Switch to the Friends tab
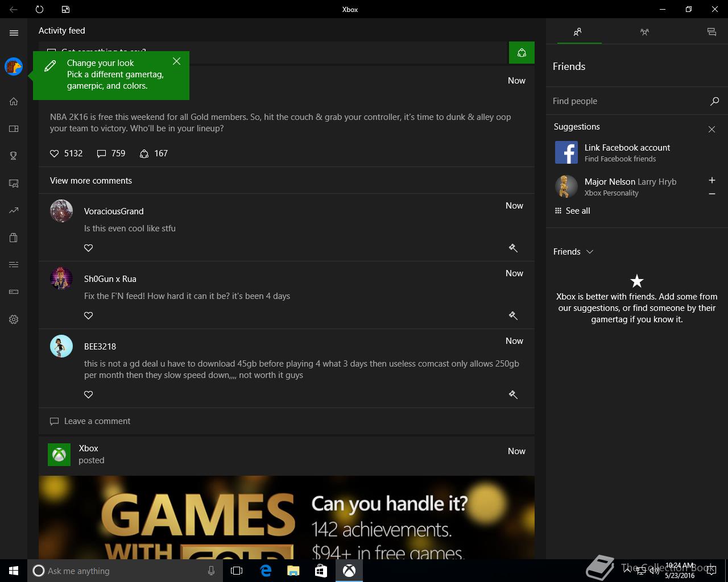The width and height of the screenshot is (728, 582). 577,32
